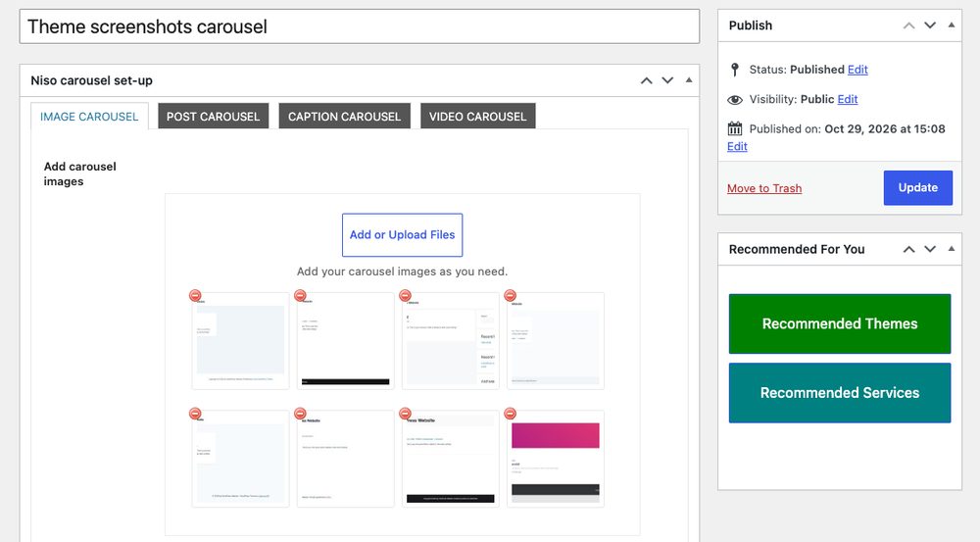The width and height of the screenshot is (980, 542).
Task: Select the first thumbnail in the top row
Action: tap(241, 341)
